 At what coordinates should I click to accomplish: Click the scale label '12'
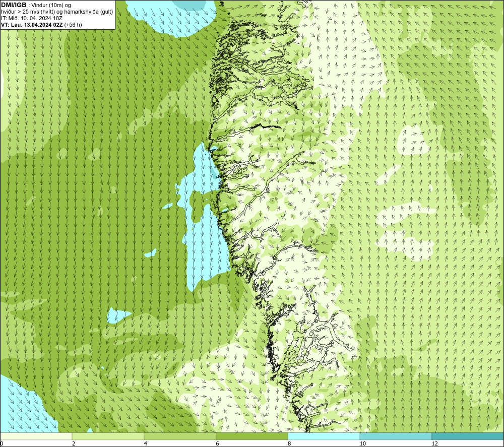point(434,443)
